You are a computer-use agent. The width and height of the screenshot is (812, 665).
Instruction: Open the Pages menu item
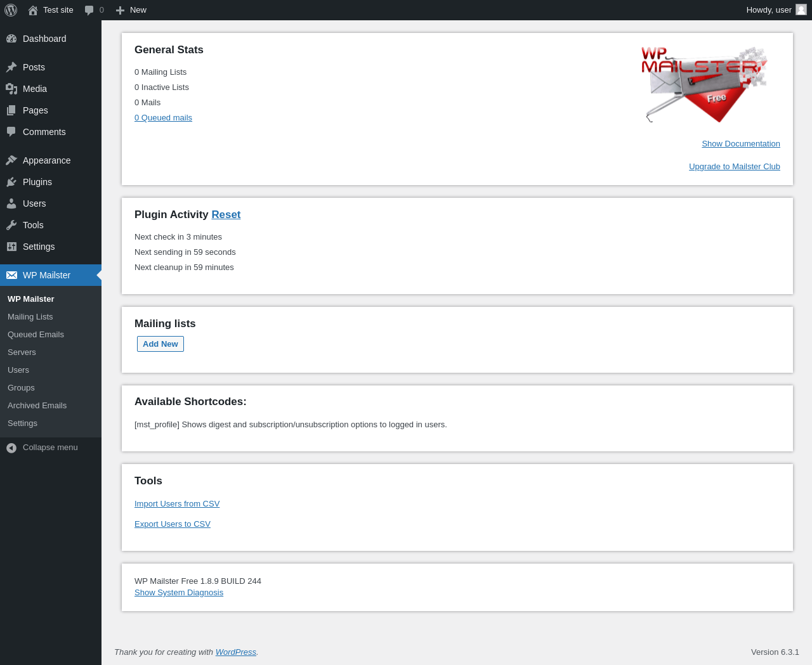coord(51,110)
